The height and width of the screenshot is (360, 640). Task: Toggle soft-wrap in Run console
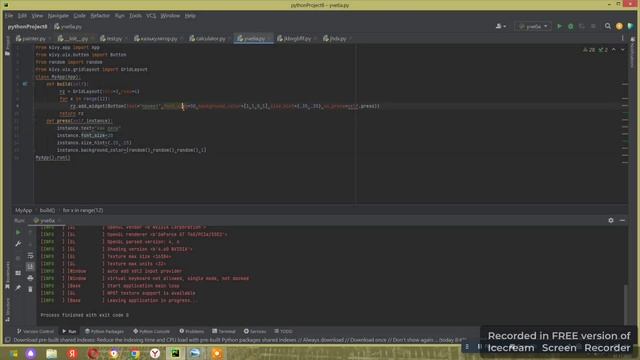31,256
